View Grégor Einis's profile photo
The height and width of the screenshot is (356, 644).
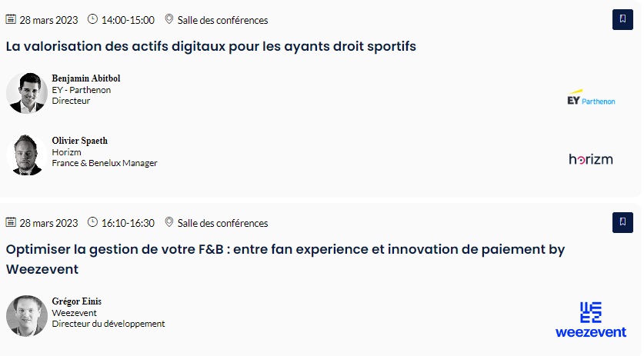(27, 315)
